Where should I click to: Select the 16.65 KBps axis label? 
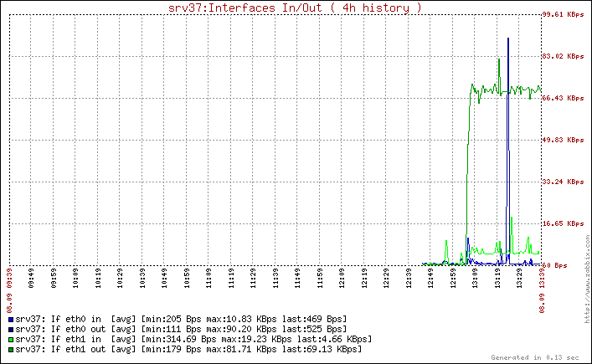click(563, 223)
